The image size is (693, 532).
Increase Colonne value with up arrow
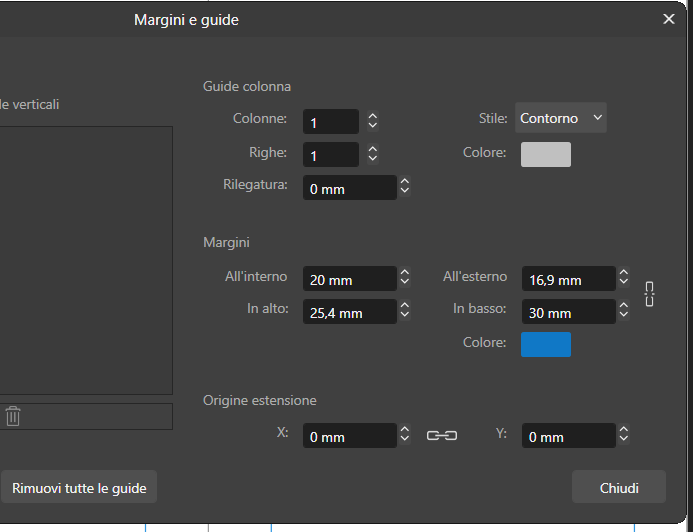pos(373,116)
